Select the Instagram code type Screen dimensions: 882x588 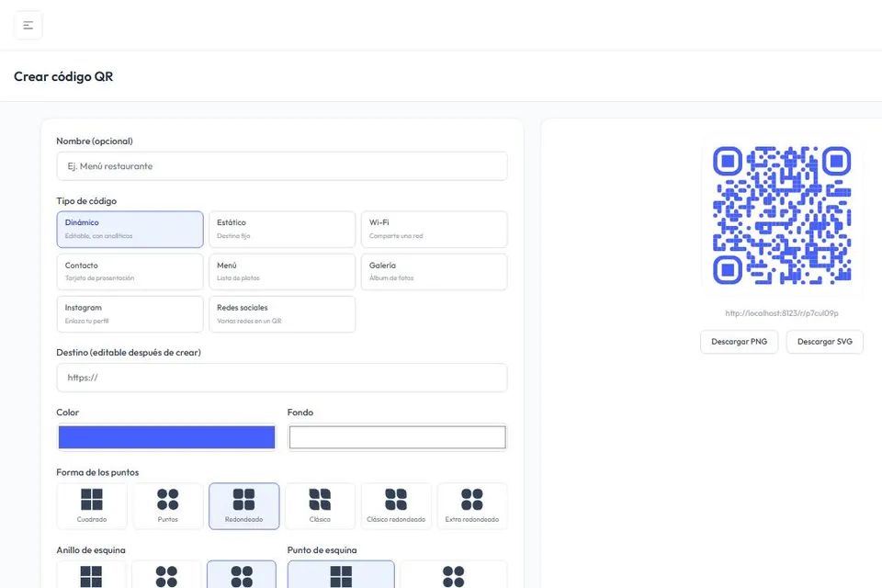tap(130, 314)
